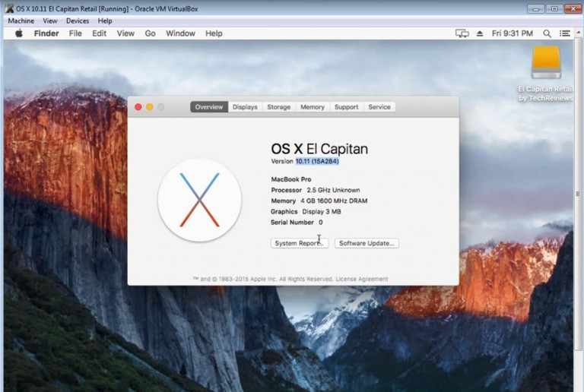Click the scrollbar up arrow

point(578,33)
